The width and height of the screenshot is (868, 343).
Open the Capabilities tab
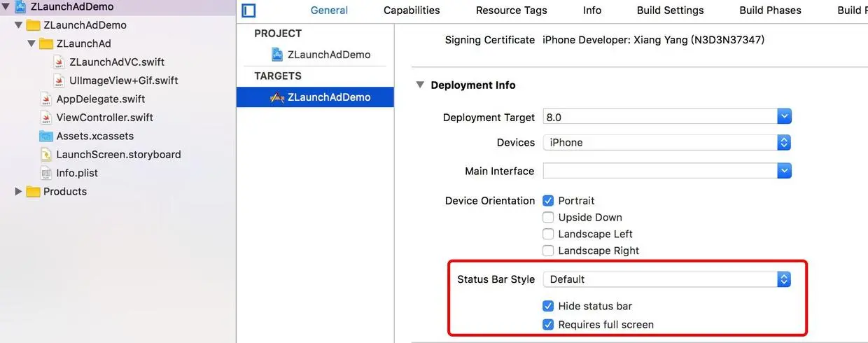412,10
